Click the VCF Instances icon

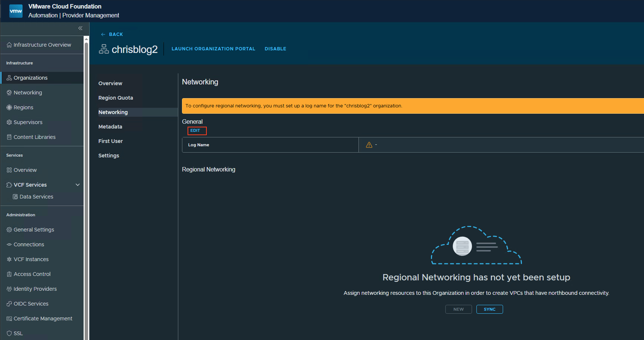(x=9, y=259)
